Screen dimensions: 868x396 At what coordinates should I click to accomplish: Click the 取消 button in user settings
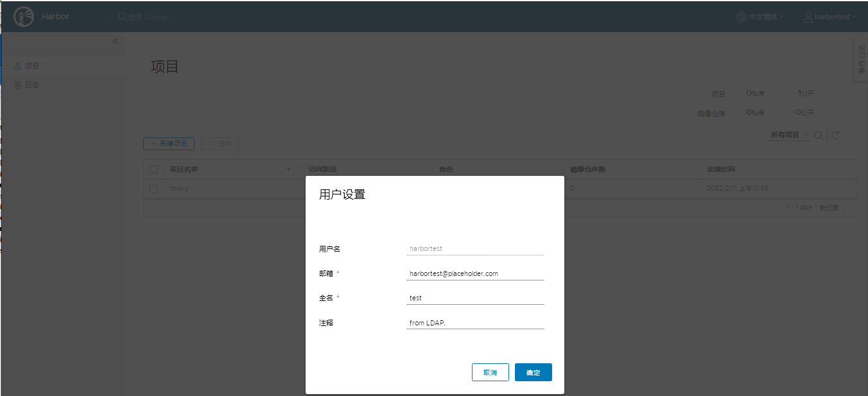(490, 372)
